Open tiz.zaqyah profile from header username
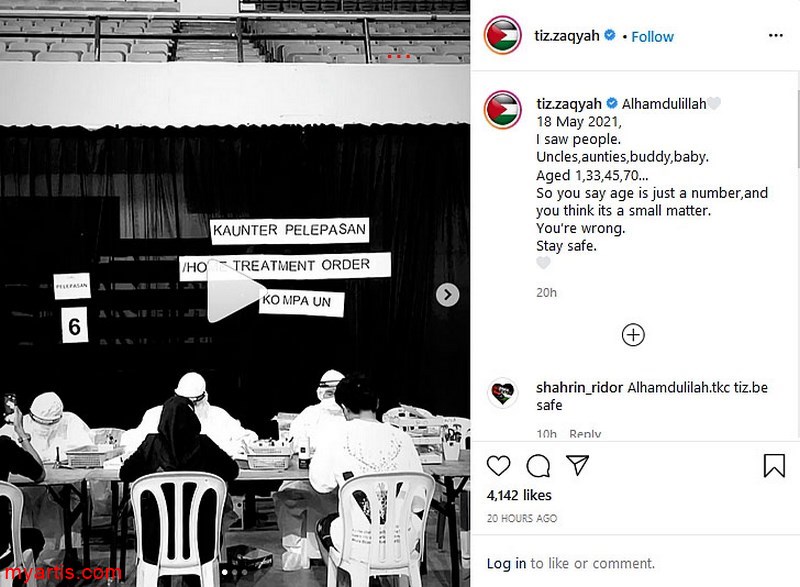The image size is (800, 587). point(566,36)
